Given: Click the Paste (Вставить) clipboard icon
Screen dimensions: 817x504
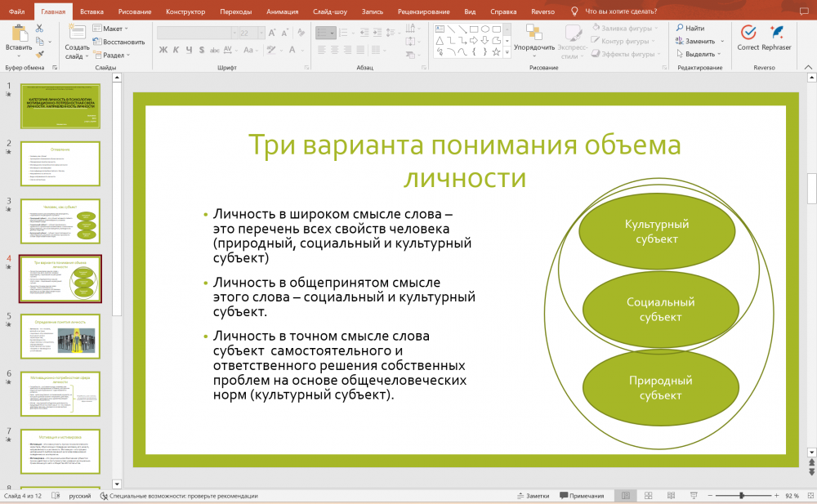Looking at the screenshot, I should 18,34.
